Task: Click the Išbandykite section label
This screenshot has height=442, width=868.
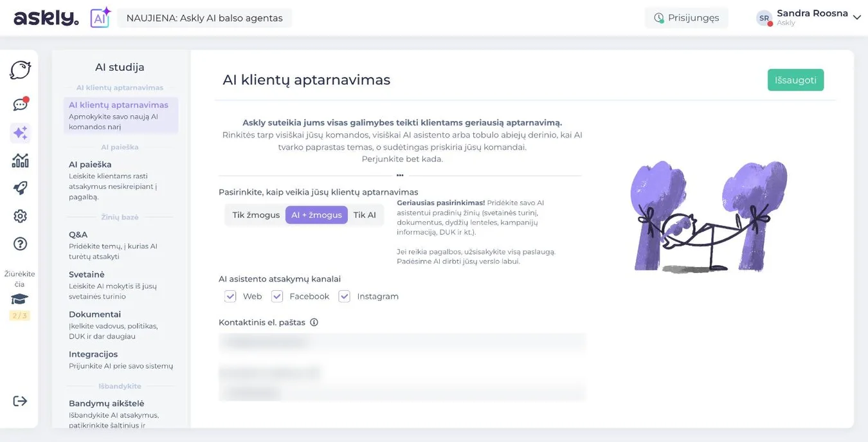Action: click(x=120, y=386)
